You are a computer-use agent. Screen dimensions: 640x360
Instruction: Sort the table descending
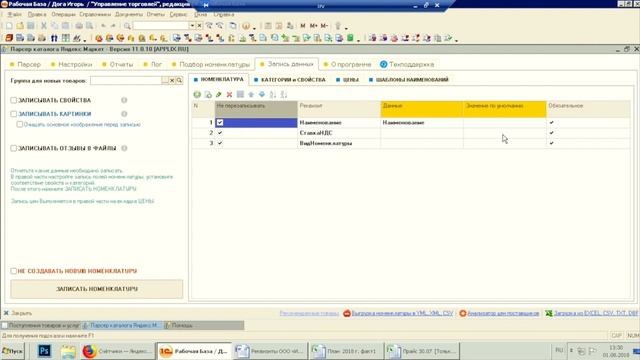[x=284, y=95]
